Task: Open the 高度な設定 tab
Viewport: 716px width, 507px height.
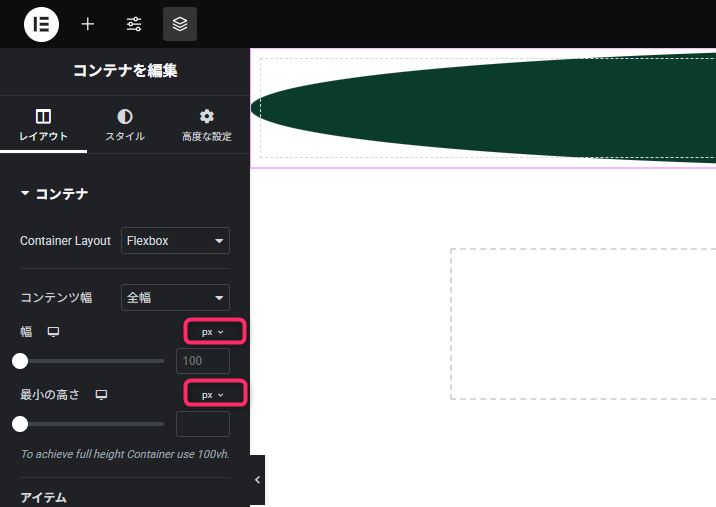Action: [207, 125]
